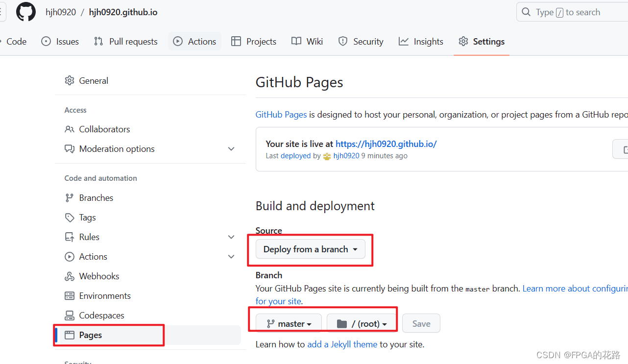Click the Actions play icon in top tabs
The height and width of the screenshot is (364, 628).
tap(178, 42)
